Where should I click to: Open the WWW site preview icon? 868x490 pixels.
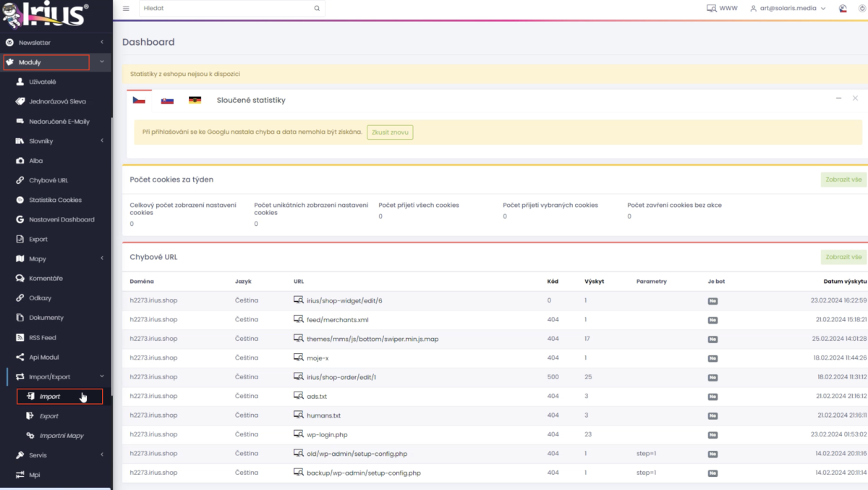pyautogui.click(x=711, y=9)
